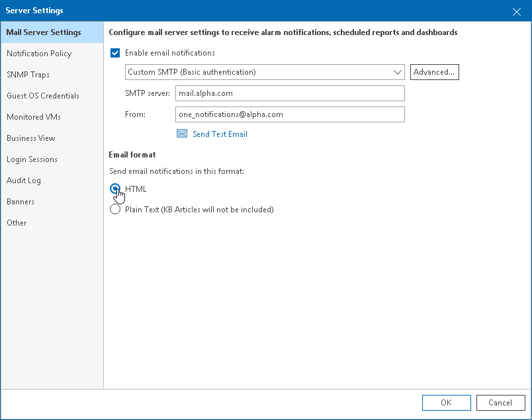Viewport: 532px width, 420px height.
Task: Show the Login Sessions section
Action: [32, 159]
